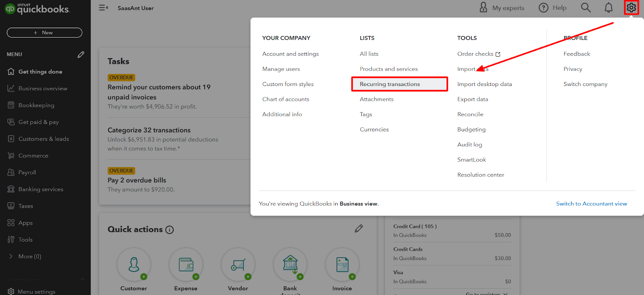
Task: Open the Get paid & pay icon
Action: [11, 122]
